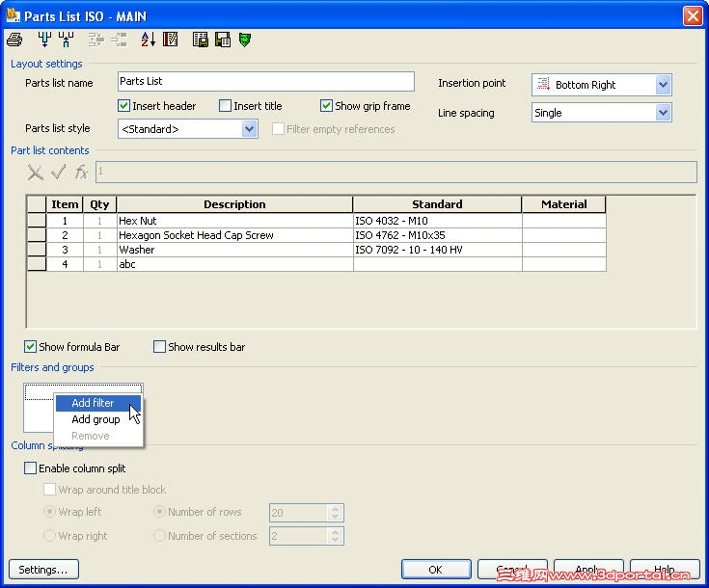The width and height of the screenshot is (709, 588).
Task: Enable the Insert title checkbox
Action: 225,106
